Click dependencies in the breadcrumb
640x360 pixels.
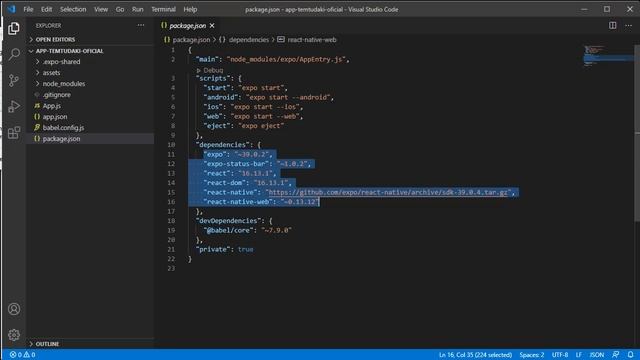click(249, 40)
